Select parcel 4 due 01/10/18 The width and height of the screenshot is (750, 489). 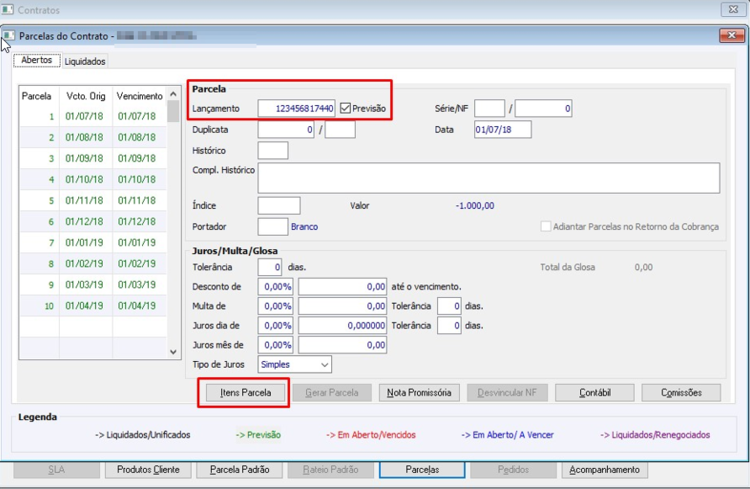pyautogui.click(x=93, y=179)
